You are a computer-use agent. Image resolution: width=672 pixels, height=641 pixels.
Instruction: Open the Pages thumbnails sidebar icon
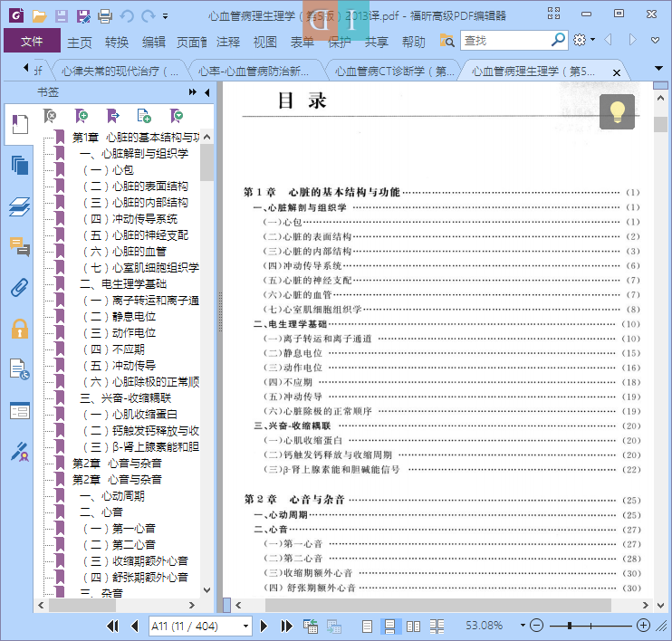[20, 165]
